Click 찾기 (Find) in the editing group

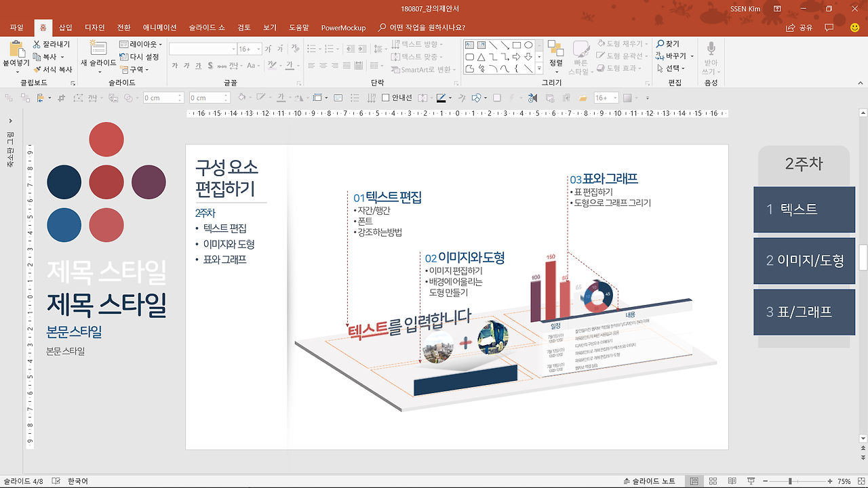click(668, 44)
